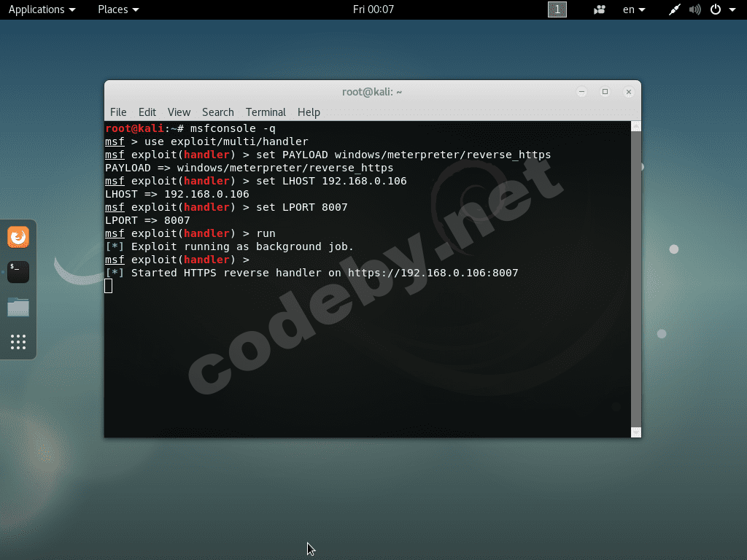Image resolution: width=747 pixels, height=560 pixels.
Task: Click the scrollbar up arrow in terminal
Action: (x=635, y=126)
